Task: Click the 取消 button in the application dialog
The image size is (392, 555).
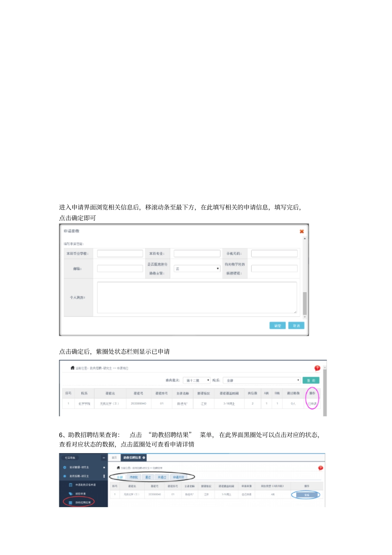Action: pyautogui.click(x=296, y=326)
